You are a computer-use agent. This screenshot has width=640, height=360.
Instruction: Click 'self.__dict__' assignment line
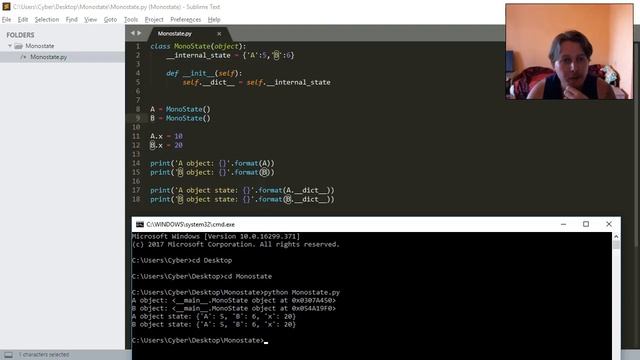coord(256,82)
